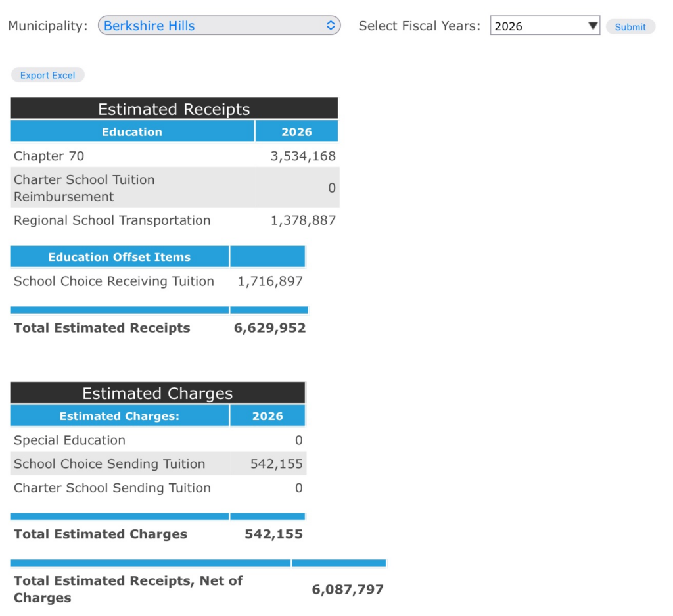Select Charter School Sending Tuition row label
This screenshot has height=616, width=673.
pos(112,488)
